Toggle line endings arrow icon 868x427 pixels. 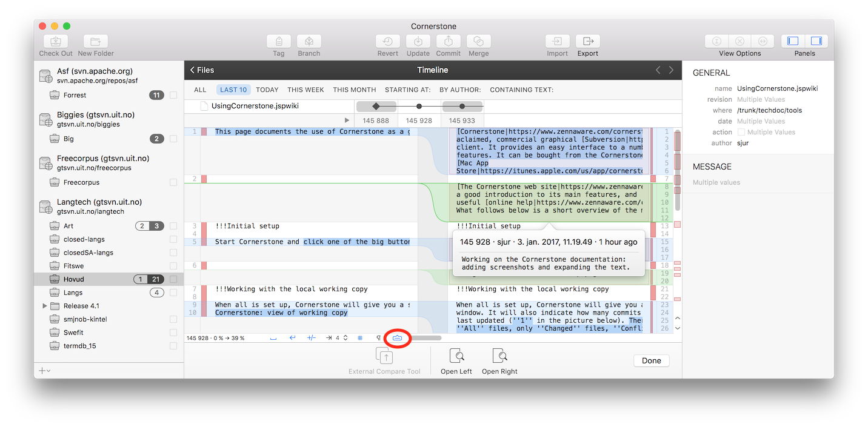tap(292, 338)
